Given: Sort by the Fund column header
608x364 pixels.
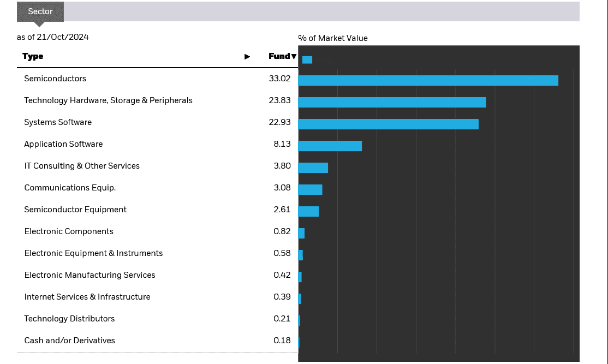Looking at the screenshot, I should pos(279,57).
